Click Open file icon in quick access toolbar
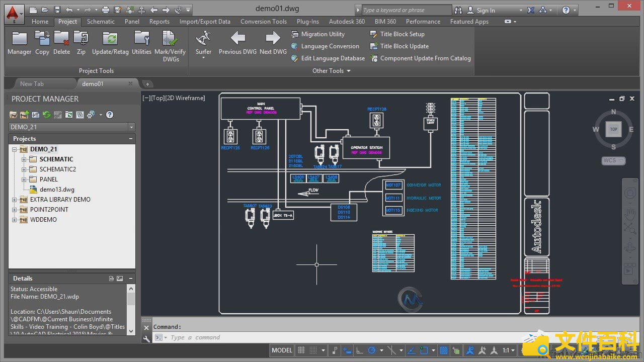The height and width of the screenshot is (362, 644). 45,10
